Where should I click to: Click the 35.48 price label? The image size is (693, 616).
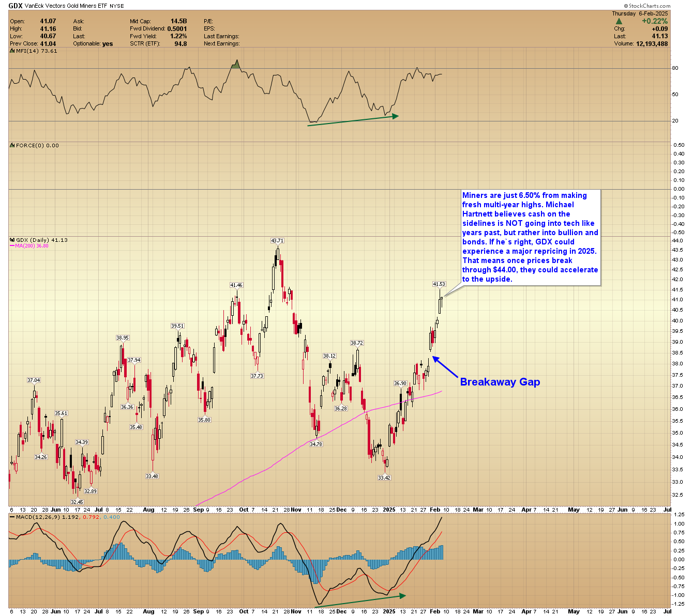point(136,427)
